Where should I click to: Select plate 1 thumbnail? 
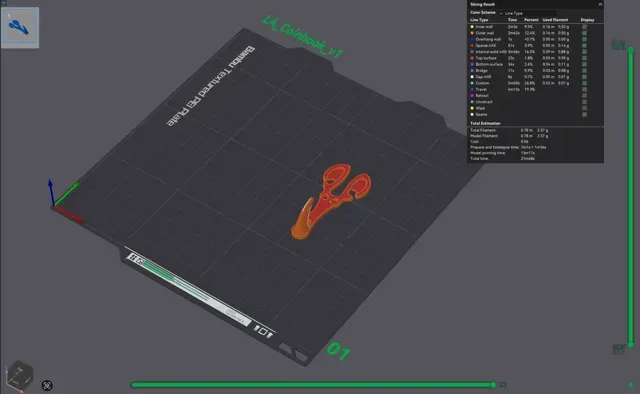click(20, 27)
